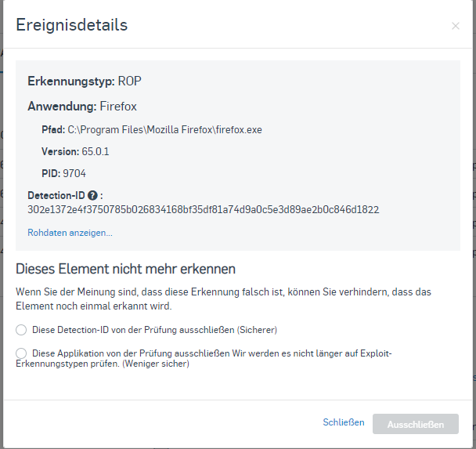Viewport: 476px width, 449px height.
Task: Click the 'Diese Applikation von der Prüfung ausschließen' label
Action: [x=204, y=358]
